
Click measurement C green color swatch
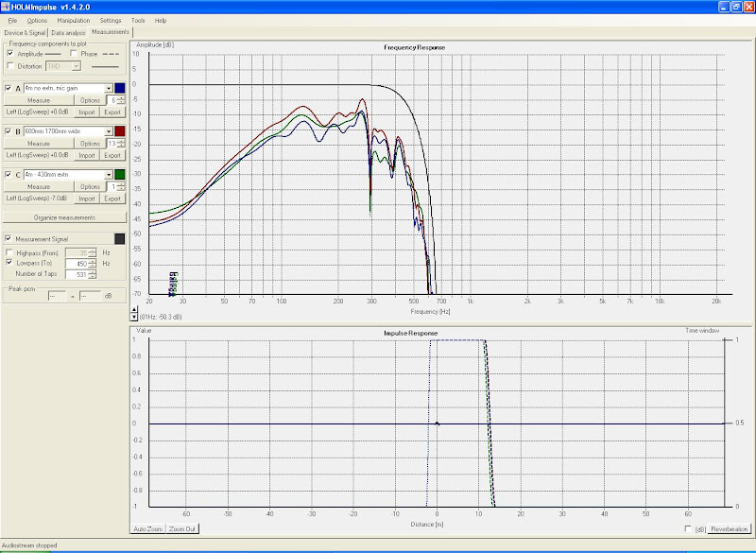click(120, 174)
